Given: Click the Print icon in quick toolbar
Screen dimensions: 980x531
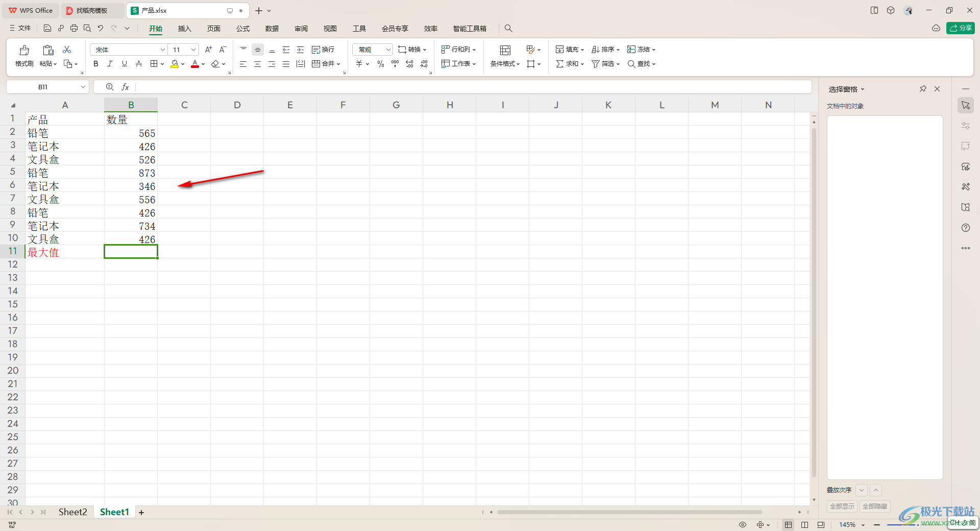Looking at the screenshot, I should (x=74, y=28).
